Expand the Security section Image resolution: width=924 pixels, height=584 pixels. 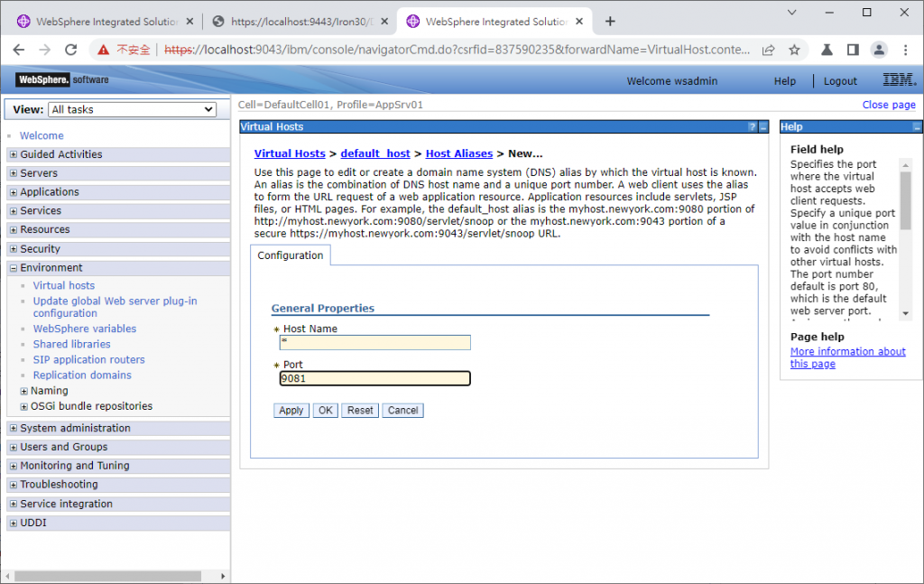click(x=14, y=249)
